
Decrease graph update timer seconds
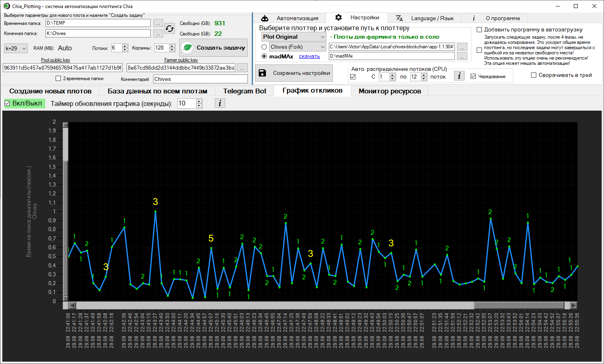pyautogui.click(x=199, y=106)
